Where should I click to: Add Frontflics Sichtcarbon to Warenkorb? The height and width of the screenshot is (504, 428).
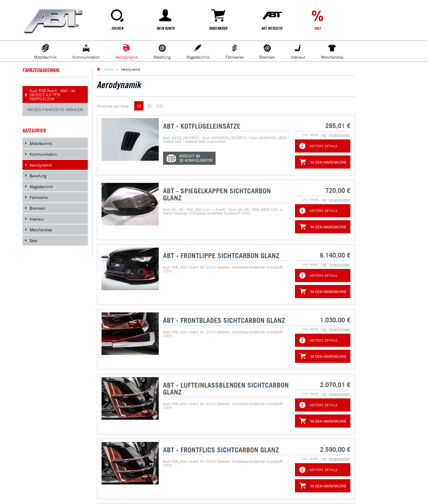click(323, 486)
